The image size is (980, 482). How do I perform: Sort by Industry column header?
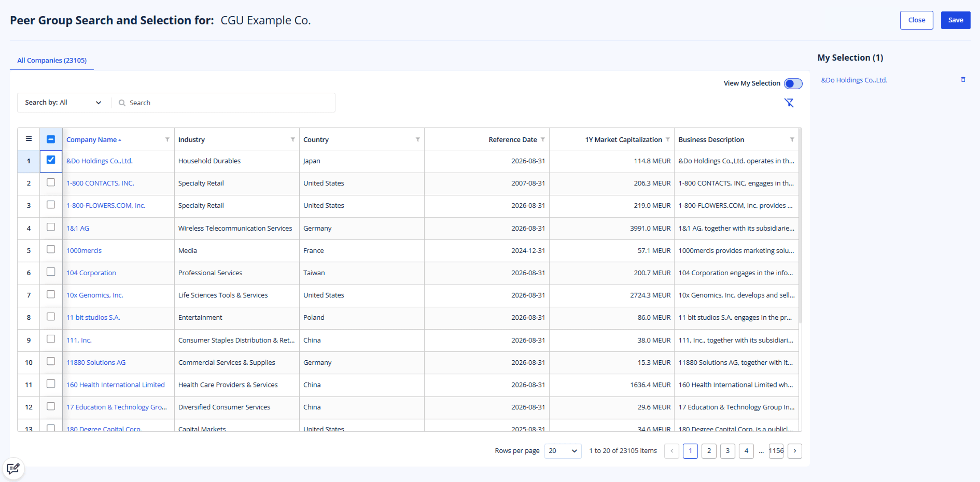click(191, 140)
